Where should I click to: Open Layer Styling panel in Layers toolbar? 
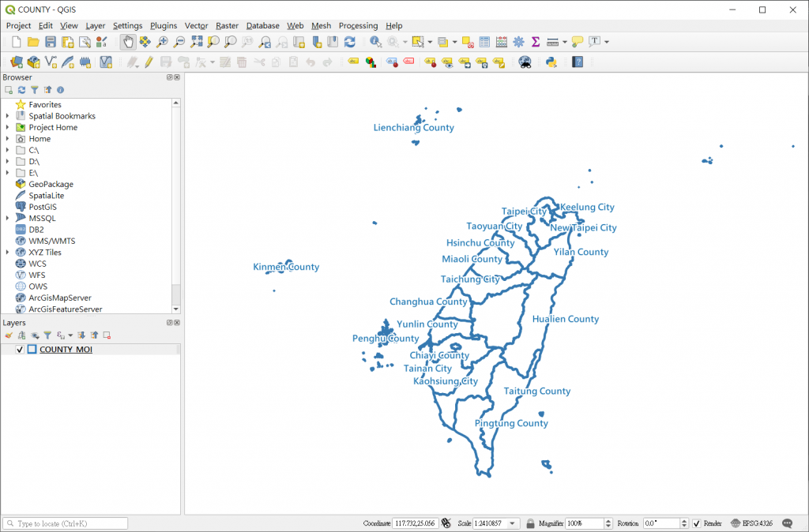click(x=8, y=335)
